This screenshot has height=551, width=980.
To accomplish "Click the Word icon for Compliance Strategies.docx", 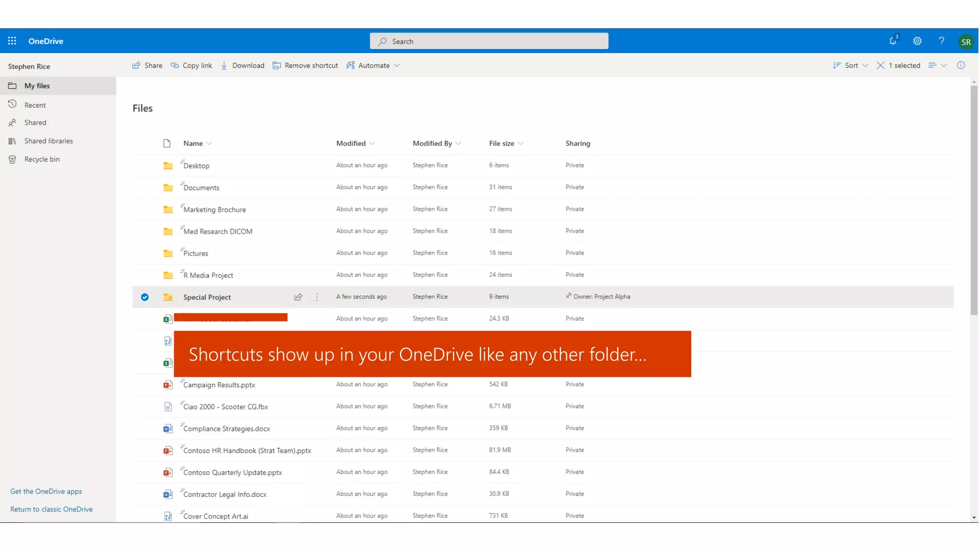I will click(168, 429).
